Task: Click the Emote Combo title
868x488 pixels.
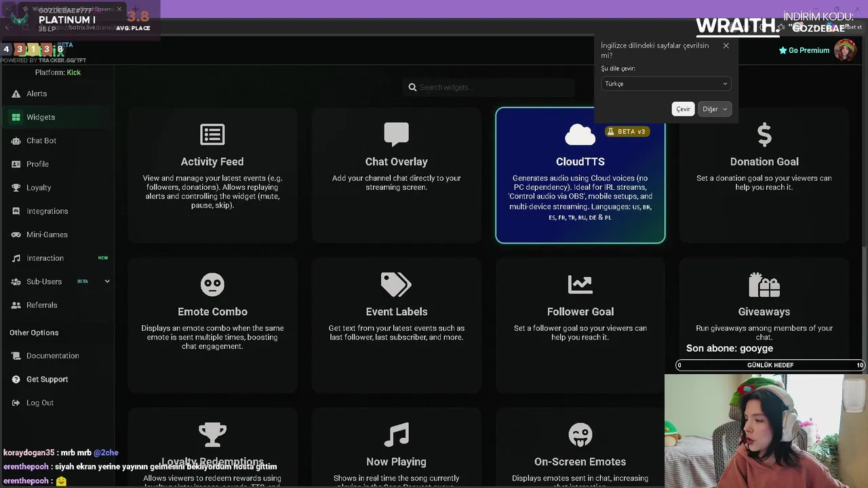Action: click(212, 312)
